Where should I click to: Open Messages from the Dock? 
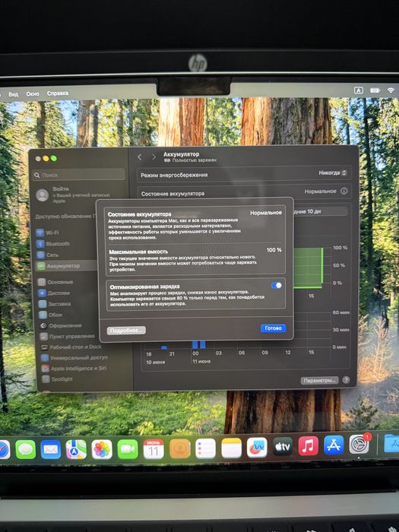coord(25,450)
